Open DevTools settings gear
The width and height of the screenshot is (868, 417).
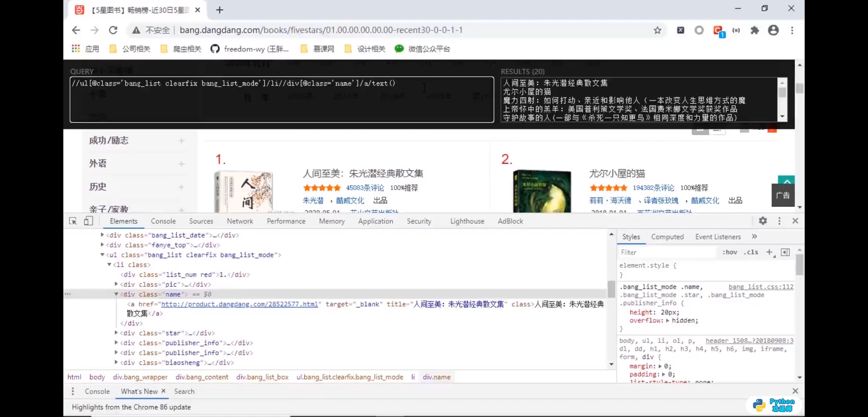tap(763, 221)
